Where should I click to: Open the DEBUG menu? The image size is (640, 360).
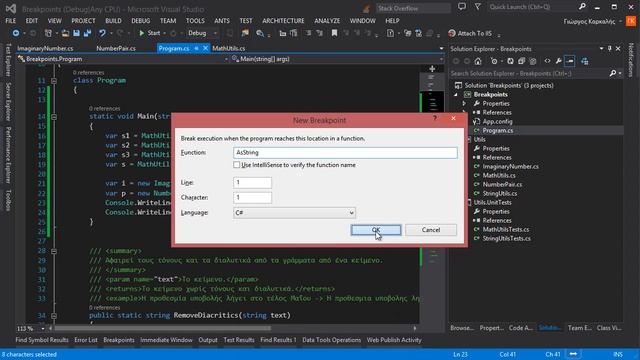pos(140,20)
